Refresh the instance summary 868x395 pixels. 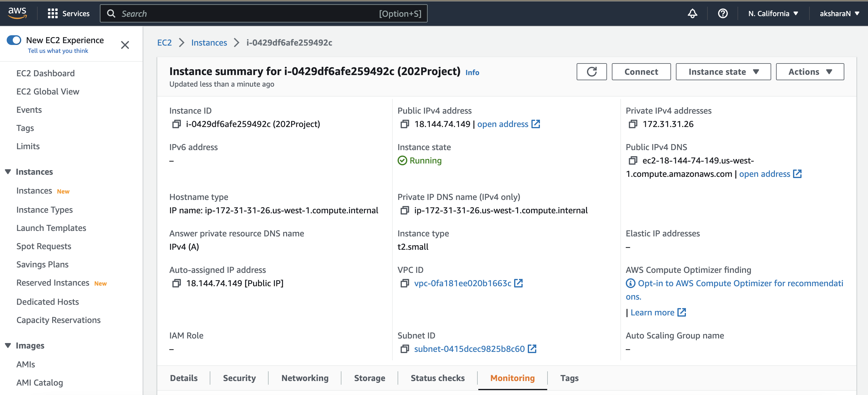coord(592,71)
